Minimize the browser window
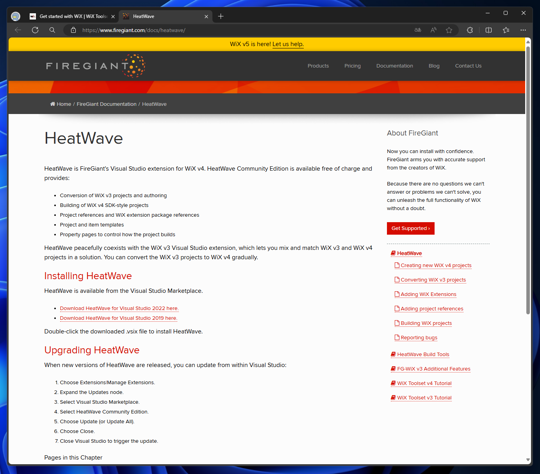The width and height of the screenshot is (540, 474). tap(487, 13)
